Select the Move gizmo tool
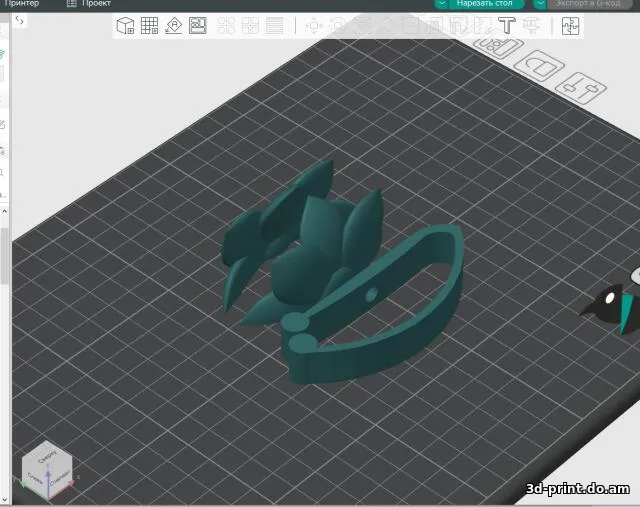This screenshot has width=640, height=507. tap(314, 26)
